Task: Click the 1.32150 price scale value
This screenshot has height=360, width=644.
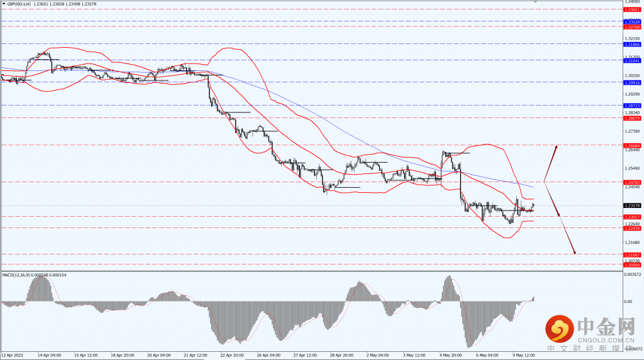Action: click(x=632, y=38)
